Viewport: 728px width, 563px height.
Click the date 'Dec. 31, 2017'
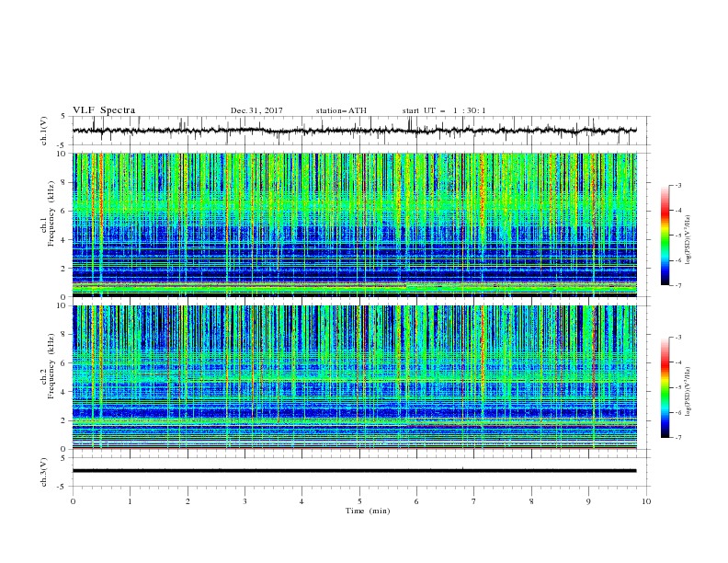click(x=256, y=110)
